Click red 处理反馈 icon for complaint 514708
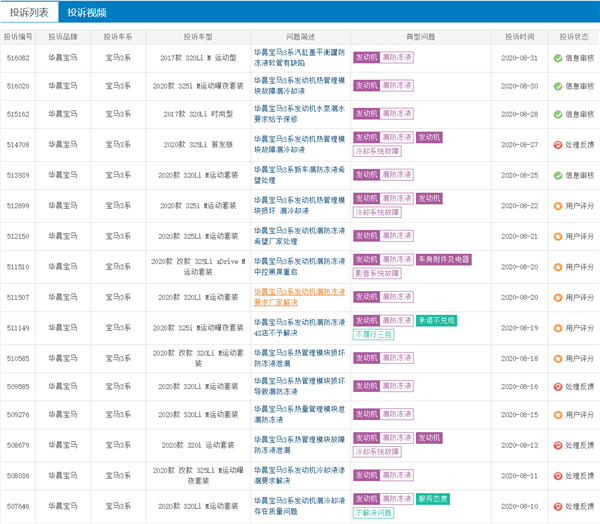Image resolution: width=600 pixels, height=524 pixels. pyautogui.click(x=558, y=145)
